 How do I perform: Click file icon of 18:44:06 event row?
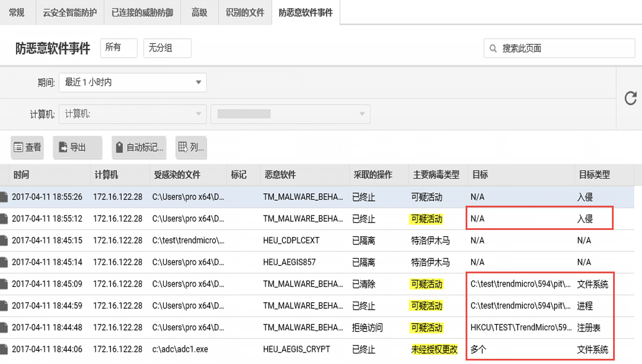click(x=4, y=349)
